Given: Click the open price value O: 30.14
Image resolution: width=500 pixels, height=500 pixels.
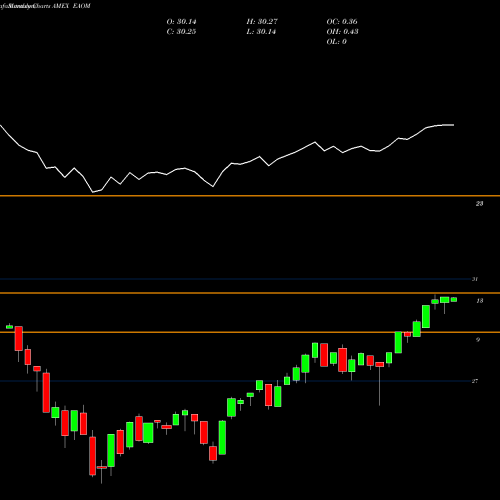Looking at the screenshot, I should [181, 22].
